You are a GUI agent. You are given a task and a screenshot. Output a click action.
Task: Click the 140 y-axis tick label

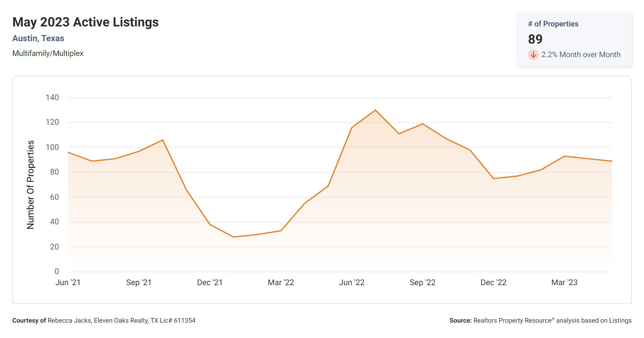pos(52,98)
